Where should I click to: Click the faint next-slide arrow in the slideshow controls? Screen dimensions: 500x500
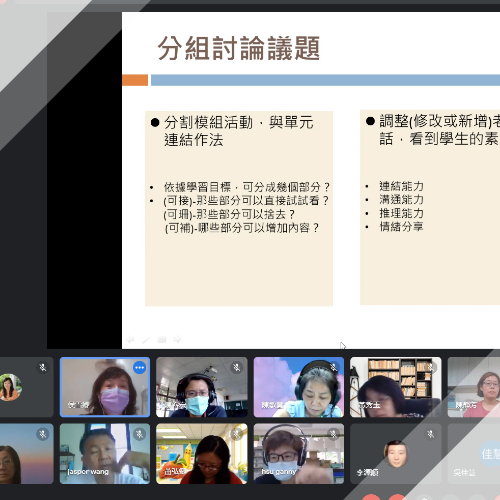[x=177, y=339]
